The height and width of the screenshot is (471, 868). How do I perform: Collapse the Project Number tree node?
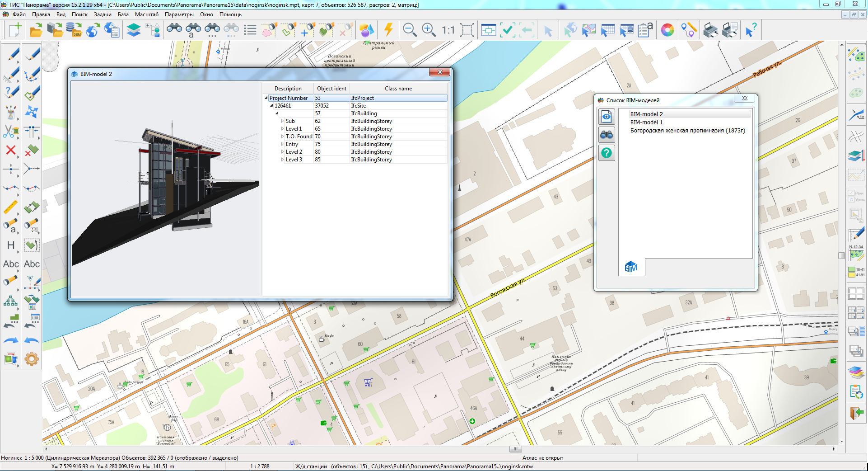[x=266, y=98]
